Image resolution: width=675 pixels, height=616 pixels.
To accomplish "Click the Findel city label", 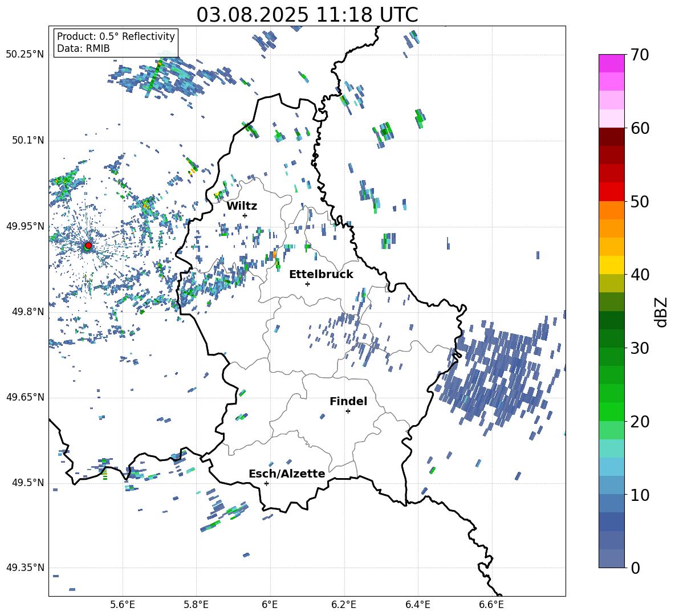I will (348, 401).
